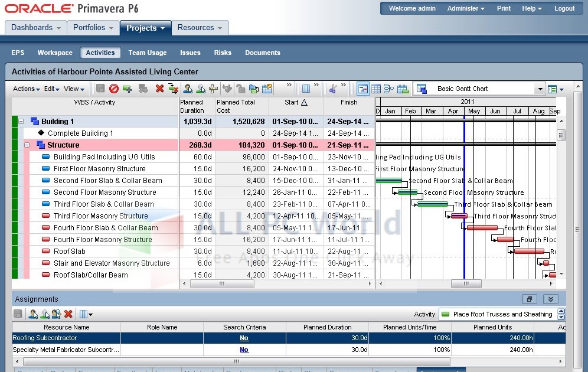This screenshot has height=372, width=588.
Task: Open Assignments columns dropdown
Action: (86, 314)
